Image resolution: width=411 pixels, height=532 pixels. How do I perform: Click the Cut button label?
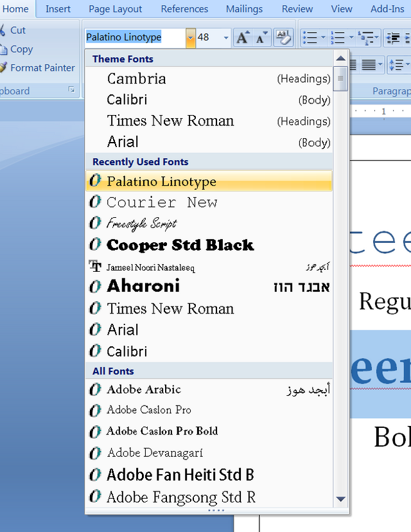[x=18, y=30]
